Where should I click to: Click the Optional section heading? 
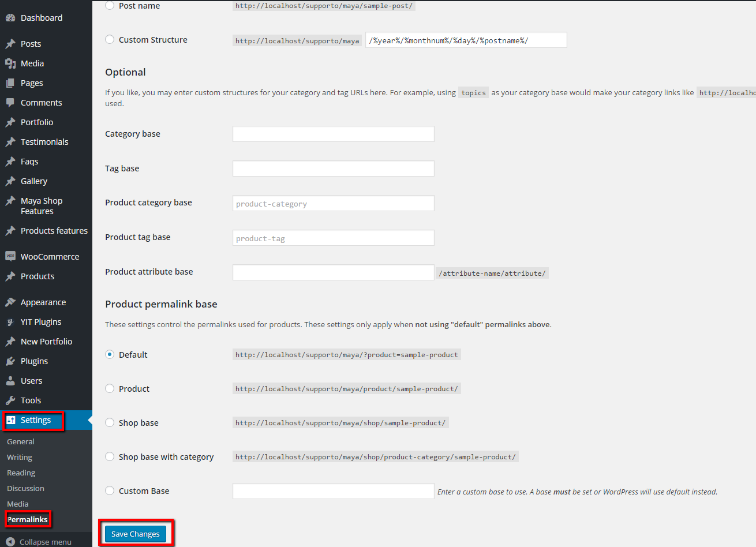coord(125,72)
